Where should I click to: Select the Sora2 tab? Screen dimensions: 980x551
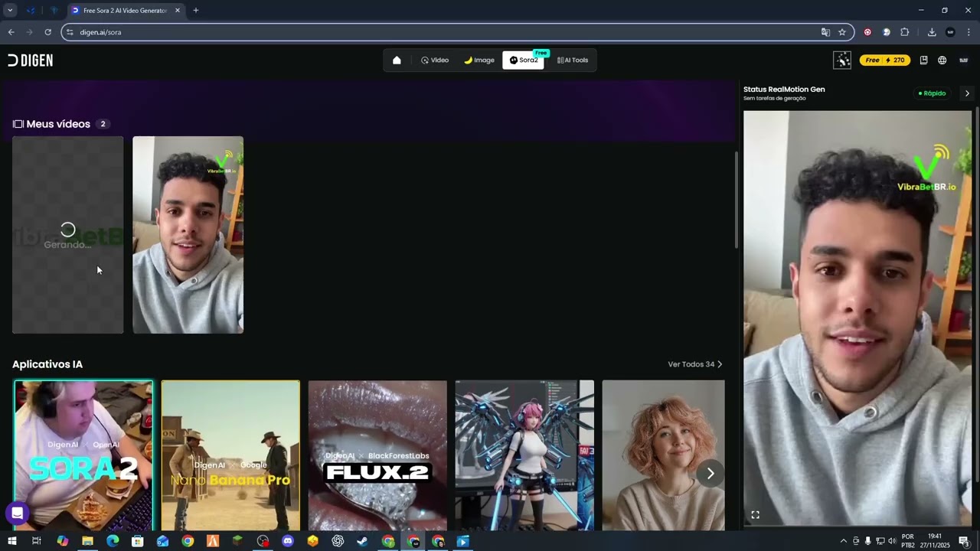tap(524, 60)
